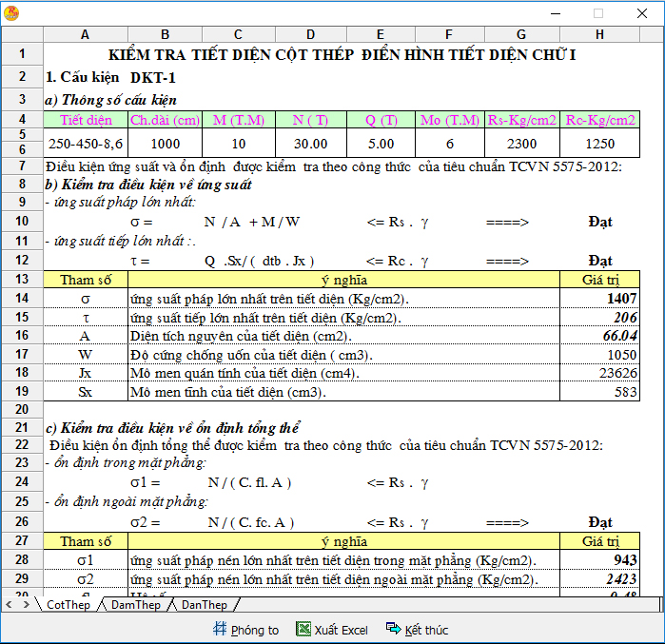Click the application icon in the title bar

[x=11, y=12]
